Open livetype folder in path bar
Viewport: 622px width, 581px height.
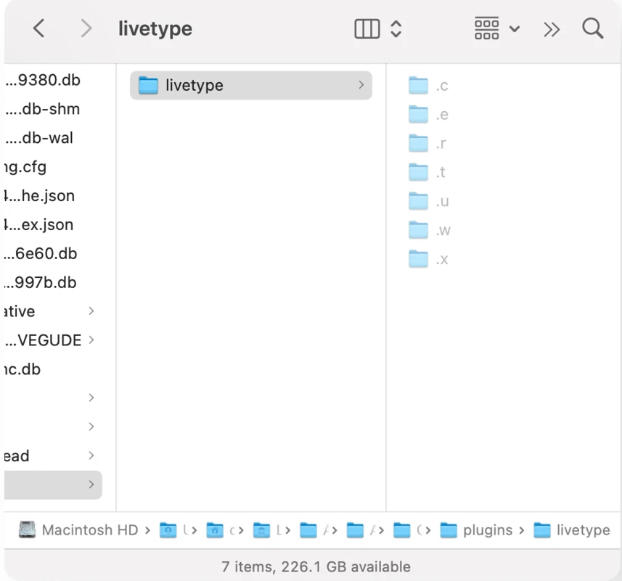(x=572, y=530)
